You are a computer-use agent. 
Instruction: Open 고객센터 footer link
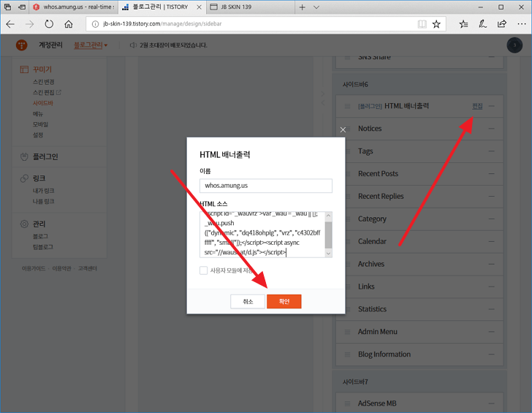click(88, 268)
